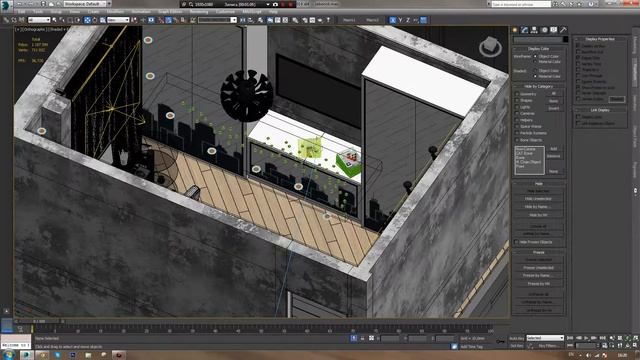Viewport: 640px width, 360px height.
Task: Collapse the Display Color rollout
Action: [x=539, y=49]
